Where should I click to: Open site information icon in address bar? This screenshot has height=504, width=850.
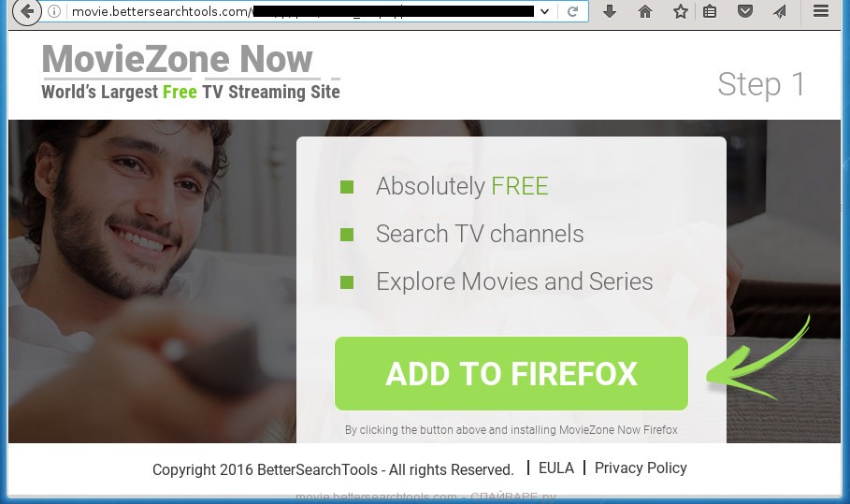click(54, 11)
